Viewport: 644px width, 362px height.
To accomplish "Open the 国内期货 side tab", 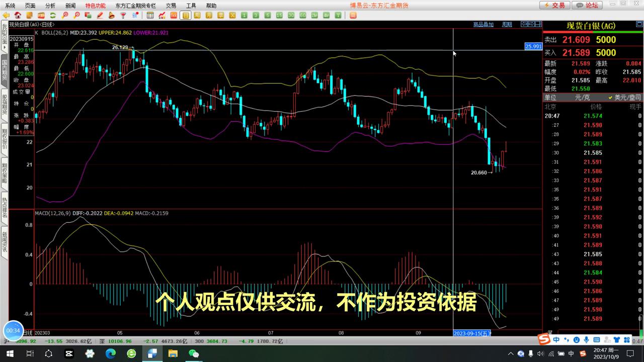I will [x=5, y=70].
